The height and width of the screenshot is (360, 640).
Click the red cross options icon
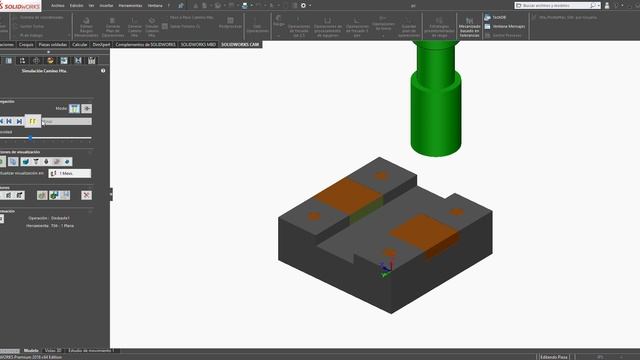(x=86, y=196)
